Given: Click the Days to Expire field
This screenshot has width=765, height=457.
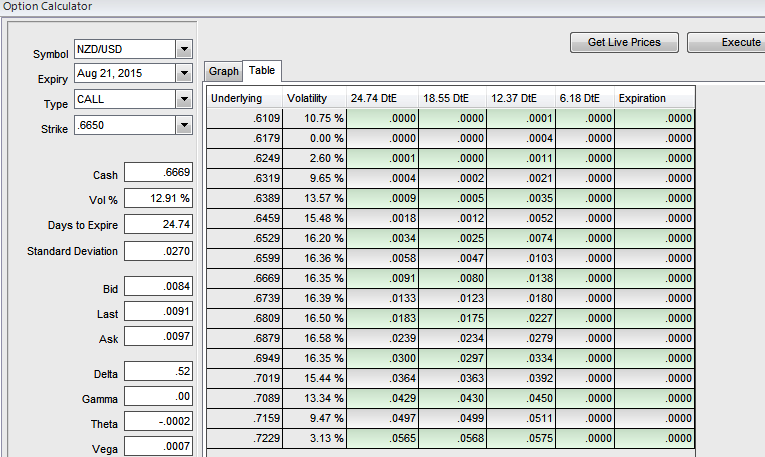Looking at the screenshot, I should 159,224.
